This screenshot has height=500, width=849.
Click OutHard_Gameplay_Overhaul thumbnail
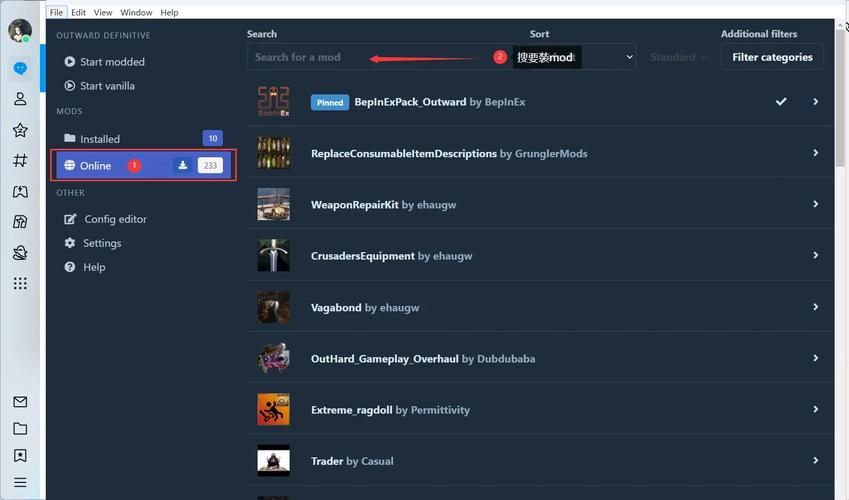click(x=273, y=358)
